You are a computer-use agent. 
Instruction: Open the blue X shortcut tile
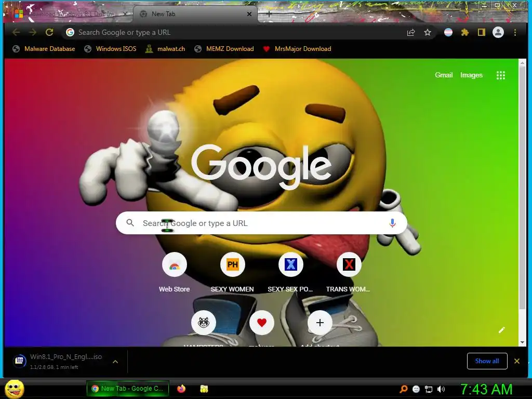pos(291,264)
